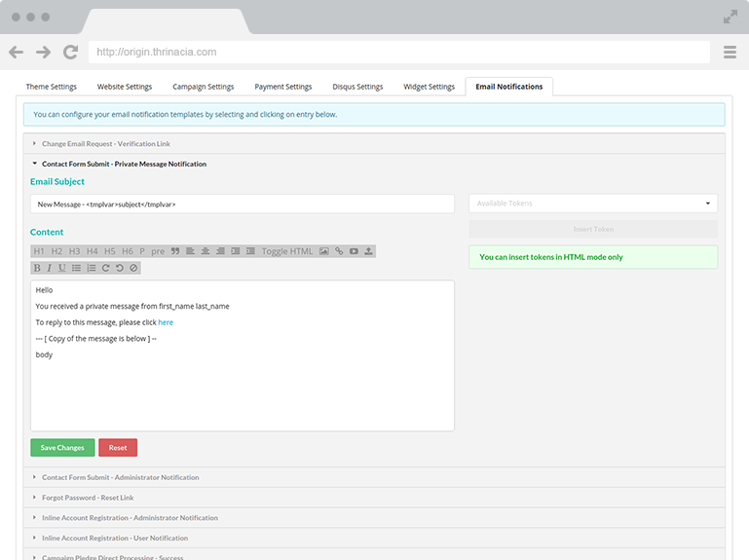Image resolution: width=749 pixels, height=560 pixels.
Task: Apply pre preformatted text style
Action: pyautogui.click(x=158, y=251)
